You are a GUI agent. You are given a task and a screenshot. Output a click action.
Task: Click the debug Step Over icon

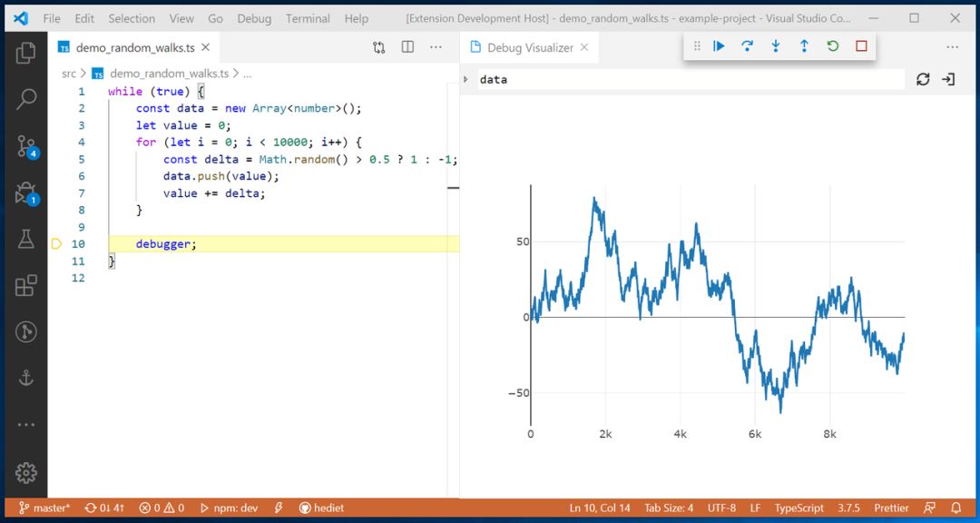[747, 46]
